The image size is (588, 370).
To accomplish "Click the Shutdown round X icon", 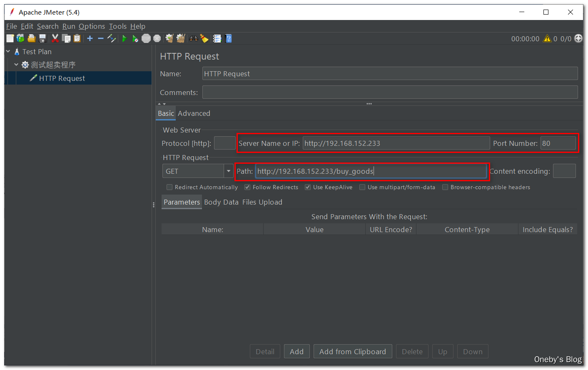I will [x=157, y=38].
